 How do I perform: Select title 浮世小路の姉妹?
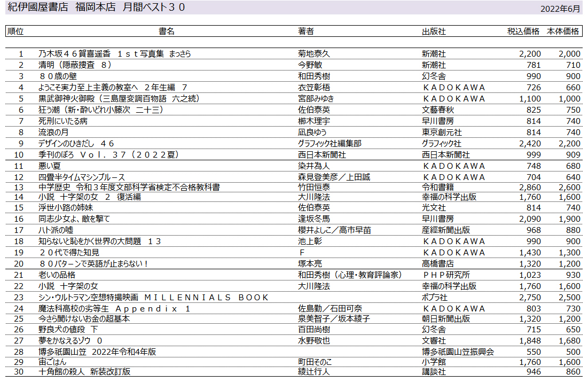pos(65,207)
